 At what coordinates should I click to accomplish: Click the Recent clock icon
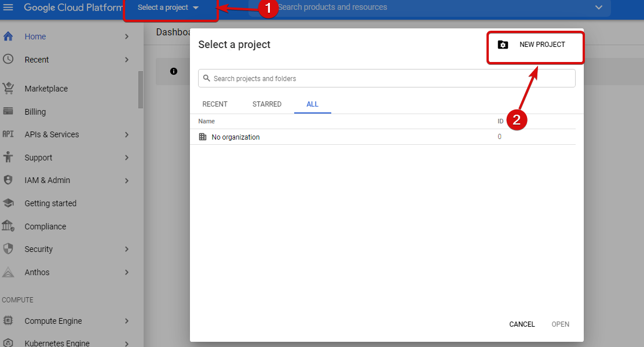[x=8, y=59]
